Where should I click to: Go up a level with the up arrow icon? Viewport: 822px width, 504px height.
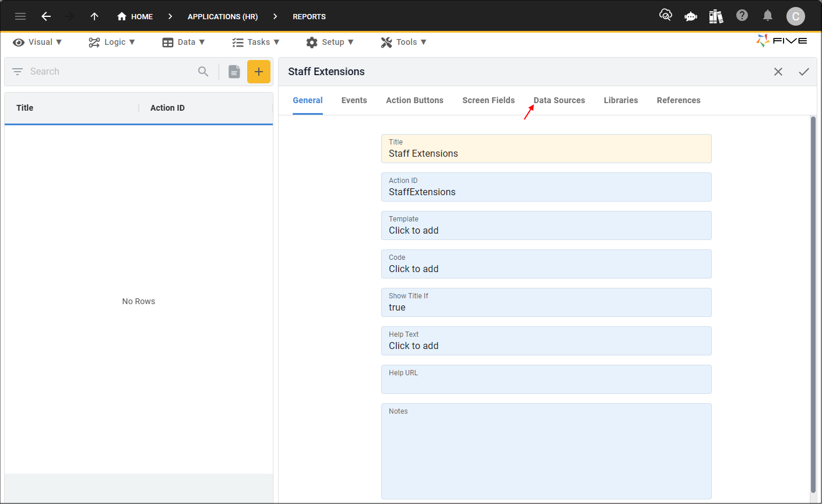94,16
